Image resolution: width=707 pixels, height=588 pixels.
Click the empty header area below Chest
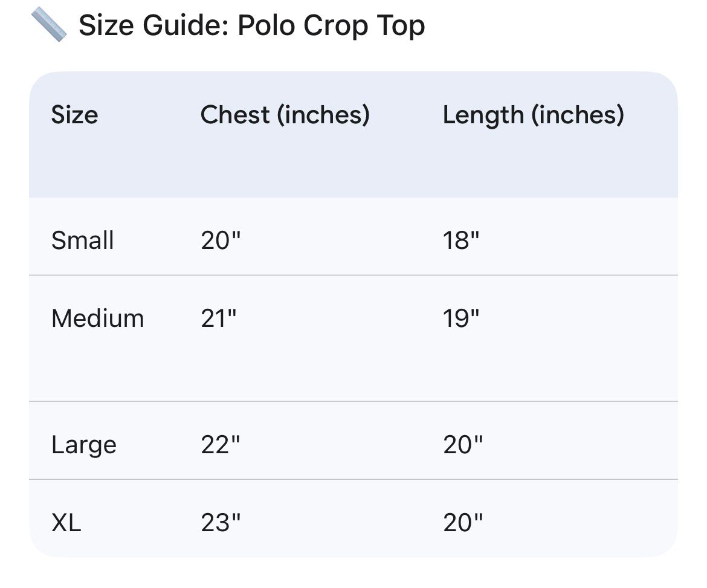click(x=285, y=164)
